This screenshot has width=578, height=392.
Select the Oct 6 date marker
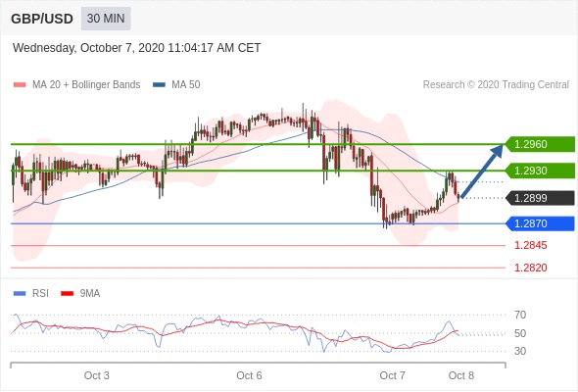coord(249,375)
